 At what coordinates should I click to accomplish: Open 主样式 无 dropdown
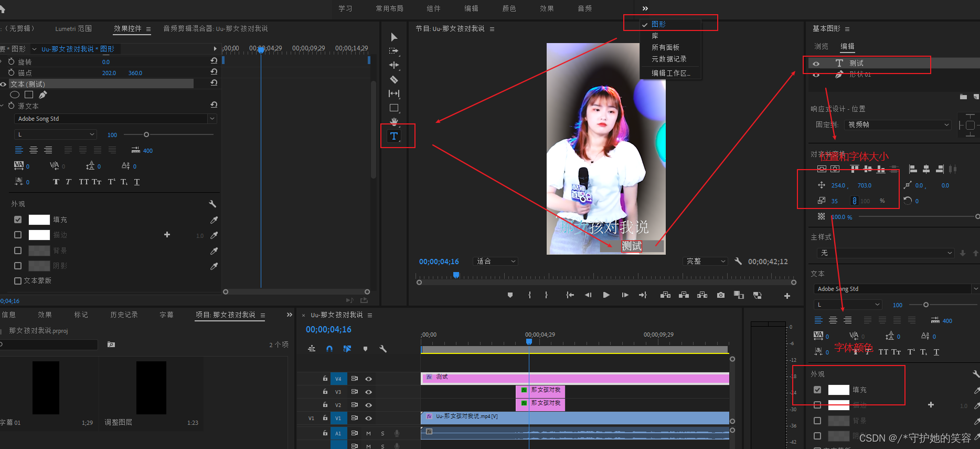pyautogui.click(x=885, y=253)
